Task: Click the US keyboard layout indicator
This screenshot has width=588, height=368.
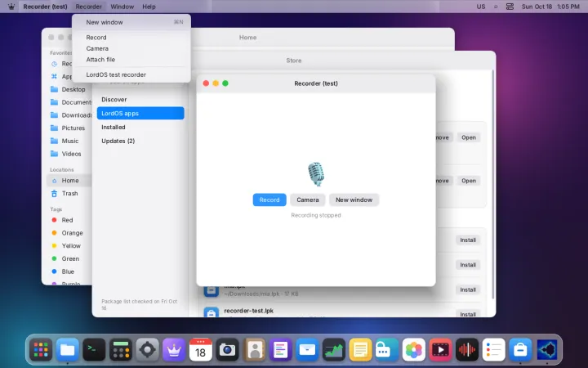Action: tap(481, 7)
